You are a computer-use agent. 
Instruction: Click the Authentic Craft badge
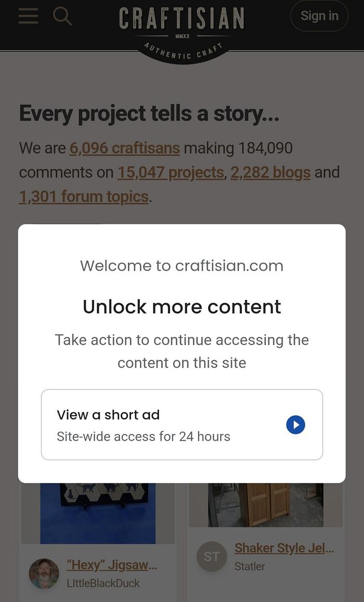tap(182, 52)
